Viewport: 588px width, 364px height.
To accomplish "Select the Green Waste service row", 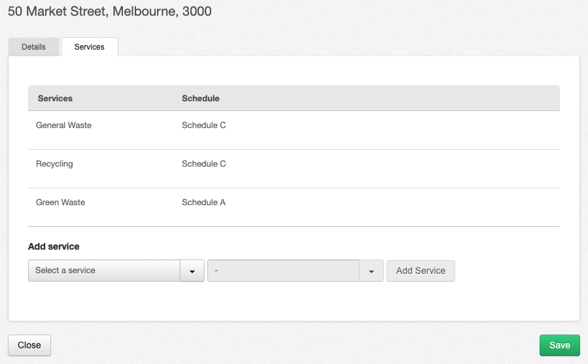I will (x=294, y=207).
